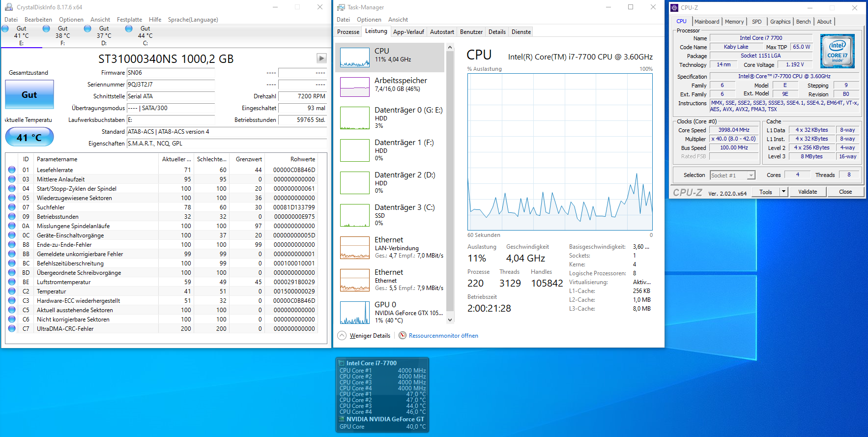Switch to the Details tab
The height and width of the screenshot is (437, 868).
(497, 32)
